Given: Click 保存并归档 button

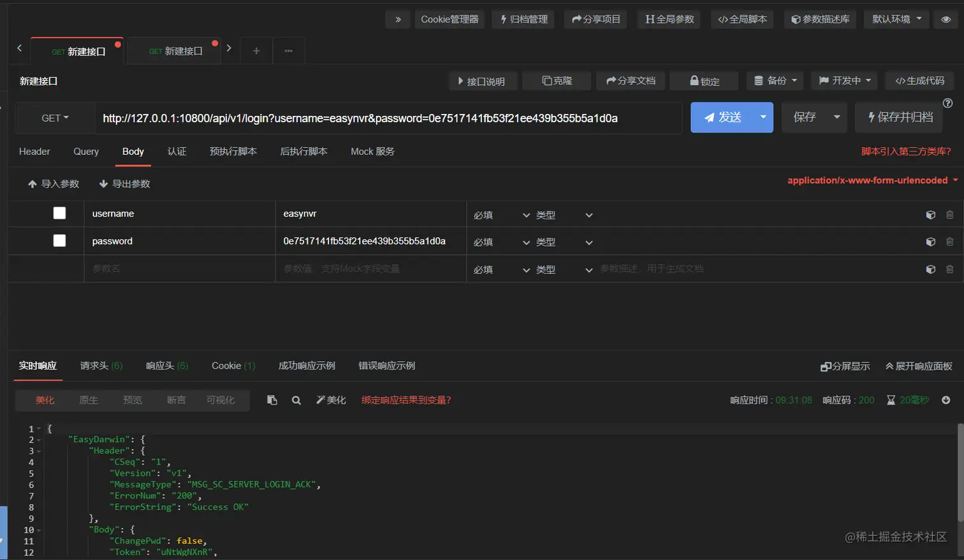Looking at the screenshot, I should [899, 117].
